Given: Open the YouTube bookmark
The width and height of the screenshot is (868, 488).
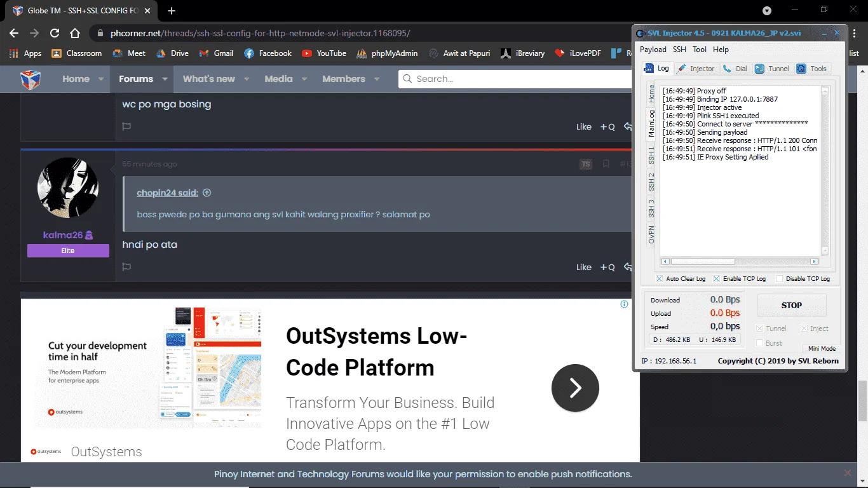Looking at the screenshot, I should (x=324, y=53).
